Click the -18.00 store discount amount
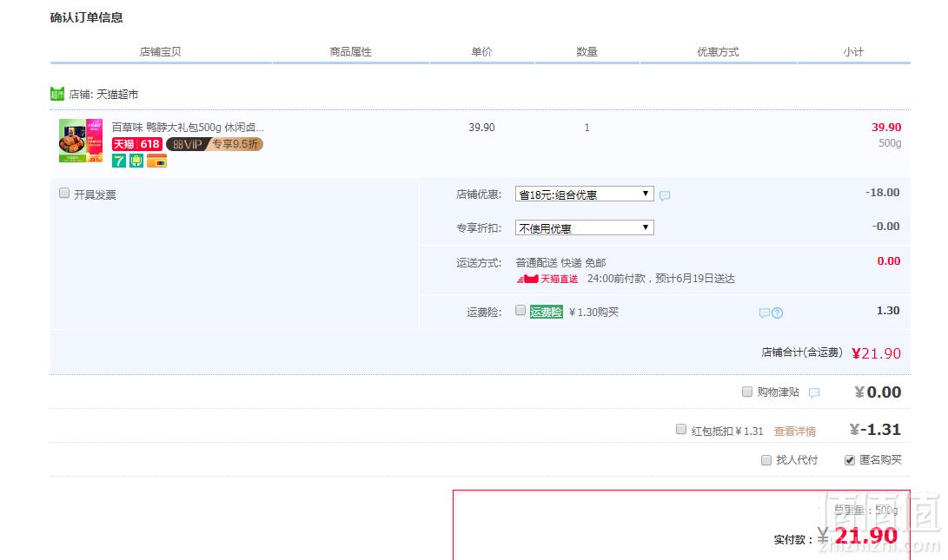The width and height of the screenshot is (948, 560). pyautogui.click(x=883, y=193)
